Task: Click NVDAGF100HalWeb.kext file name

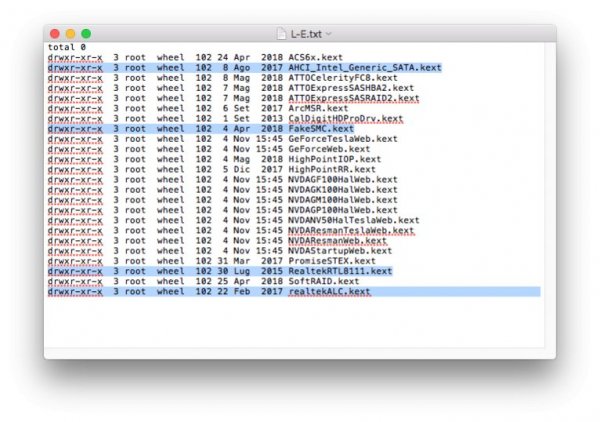Action: 343,179
